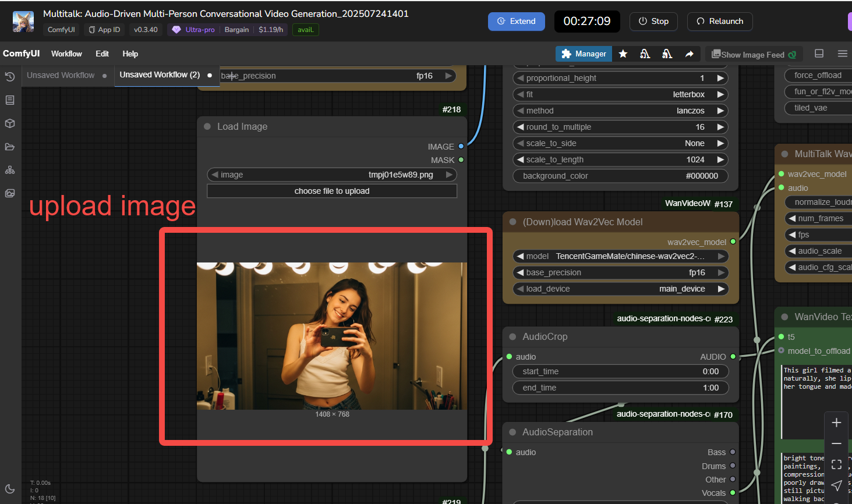
Task: Click the share arrow icon in toolbar
Action: [690, 54]
